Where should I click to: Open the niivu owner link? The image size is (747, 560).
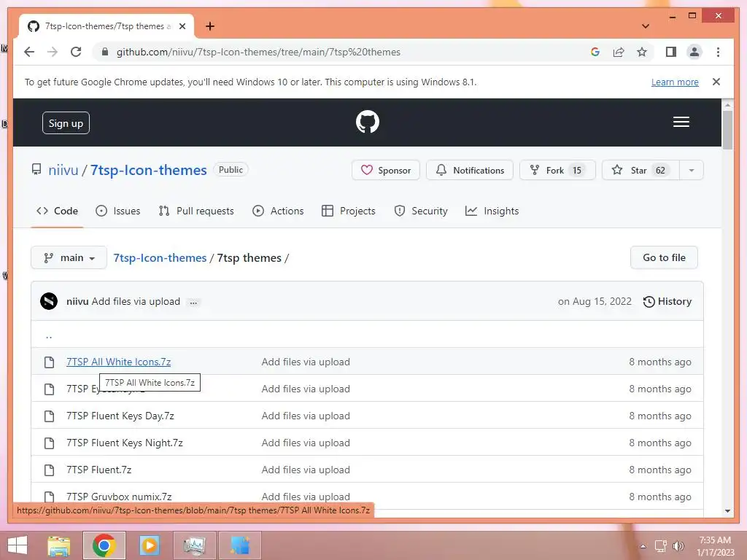pyautogui.click(x=63, y=170)
